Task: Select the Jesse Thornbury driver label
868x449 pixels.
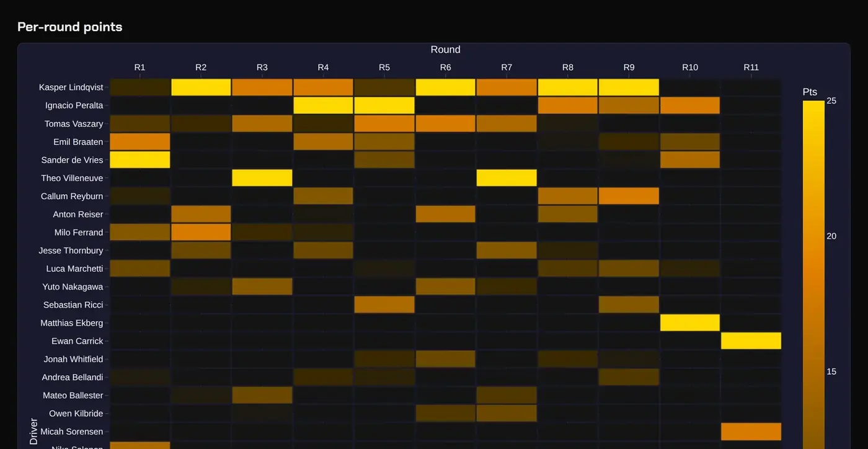Action: pos(71,251)
